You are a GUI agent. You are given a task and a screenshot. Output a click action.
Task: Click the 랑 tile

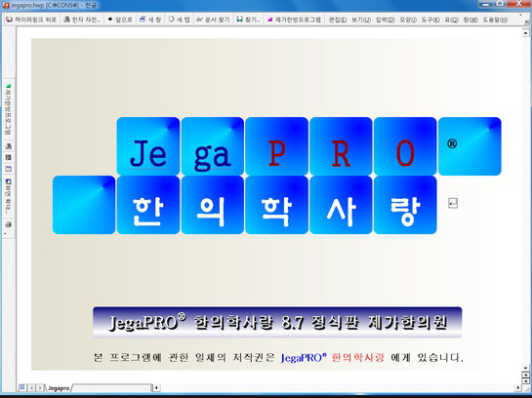tap(405, 205)
